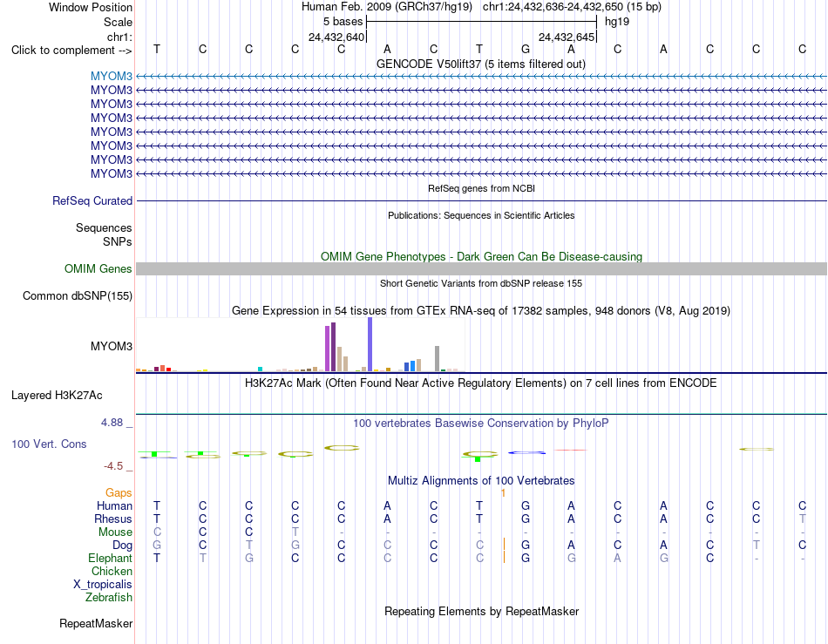Click the red PhyloP conservation mark
This screenshot has width=828, height=644.
coord(571,451)
